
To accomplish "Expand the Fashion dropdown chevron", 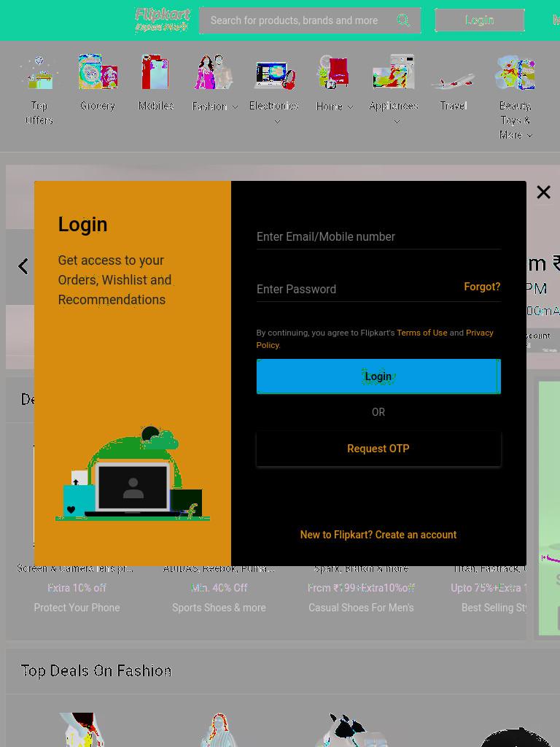I will pos(235,107).
